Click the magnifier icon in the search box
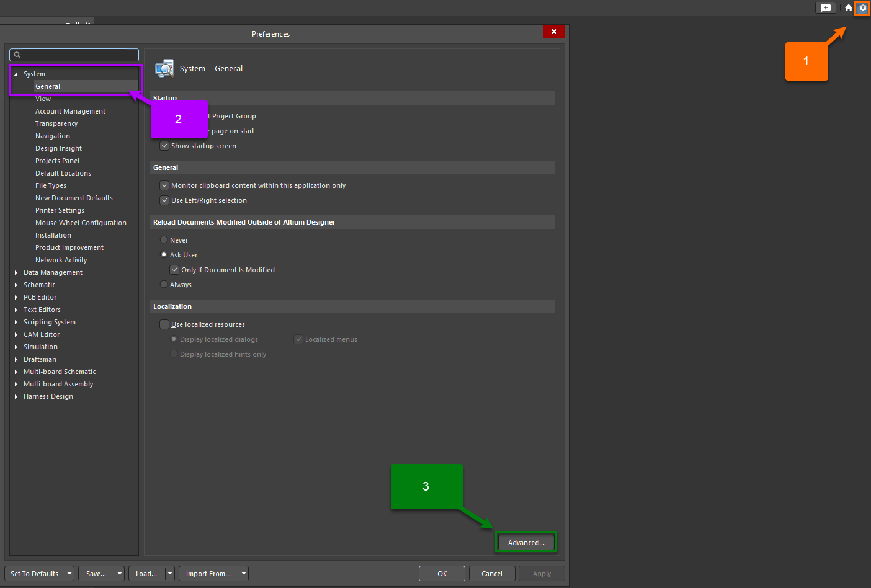Viewport: 871px width, 588px height. 17,55
